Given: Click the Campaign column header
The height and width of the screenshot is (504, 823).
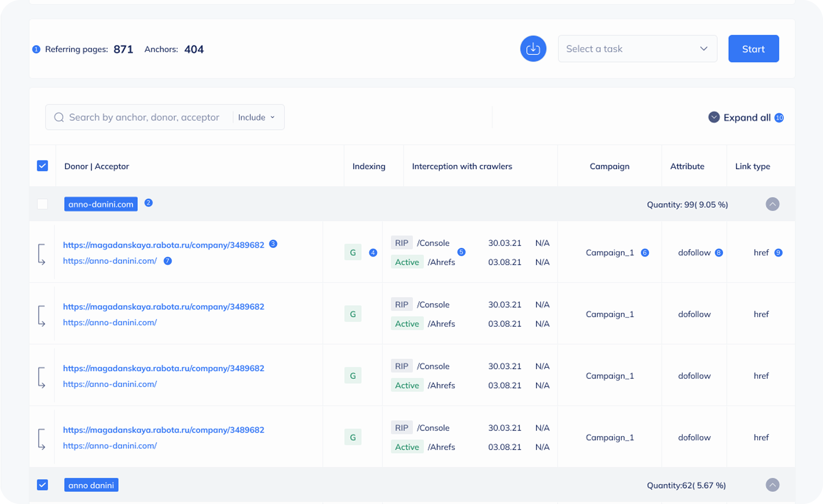Looking at the screenshot, I should pos(609,166).
